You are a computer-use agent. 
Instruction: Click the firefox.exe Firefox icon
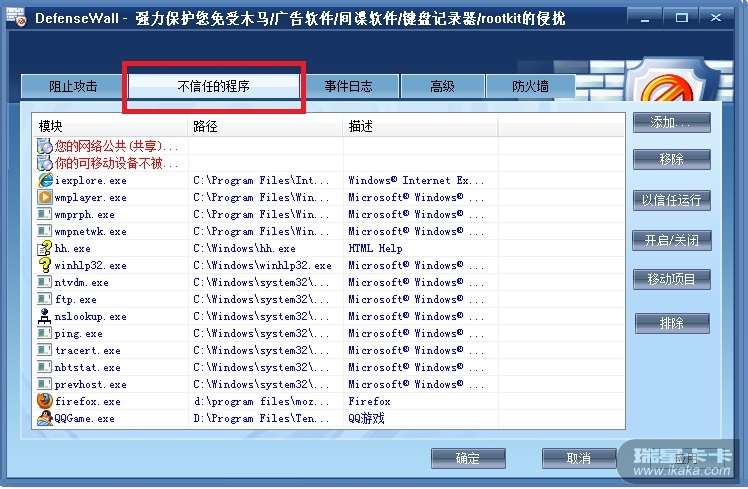pos(45,401)
